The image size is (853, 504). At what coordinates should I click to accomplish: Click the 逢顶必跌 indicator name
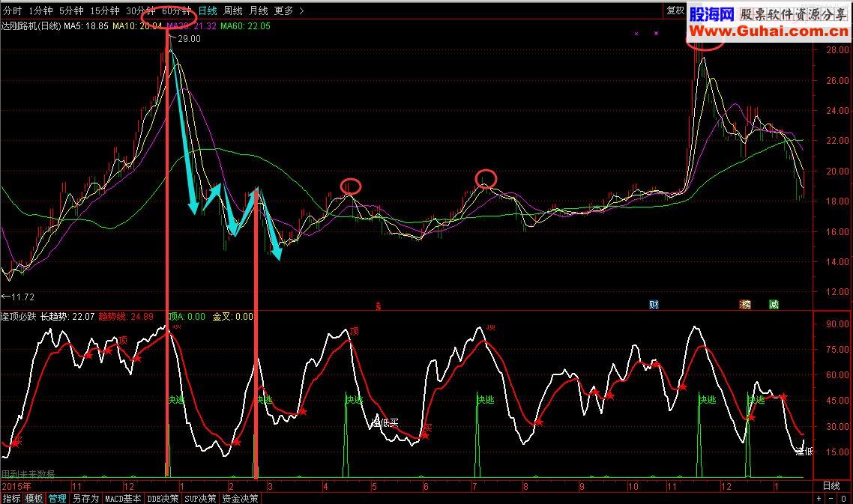pyautogui.click(x=19, y=317)
